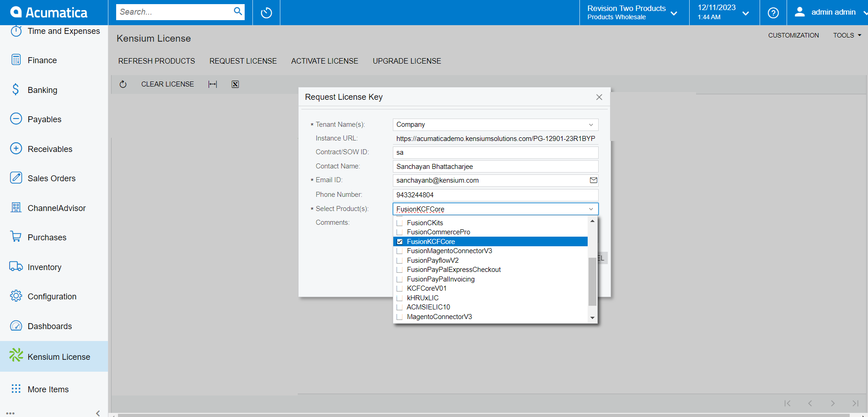The image size is (868, 417).
Task: Check the FusionPayPalExpressCheckout checkbox
Action: (400, 270)
